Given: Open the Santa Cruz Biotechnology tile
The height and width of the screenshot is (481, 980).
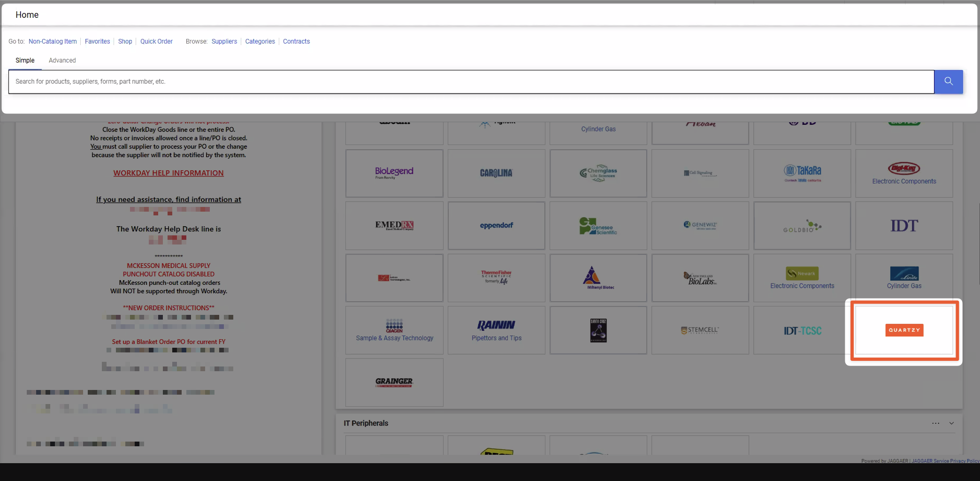Looking at the screenshot, I should click(598, 330).
